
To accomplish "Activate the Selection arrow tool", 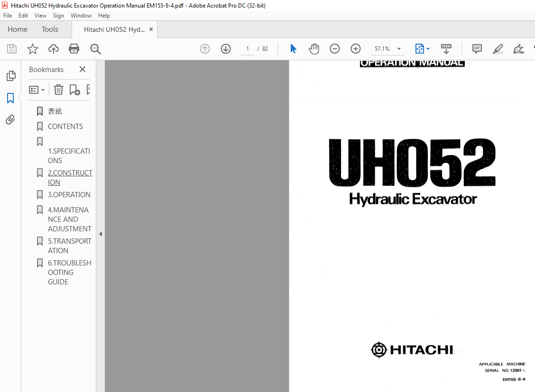I will pyautogui.click(x=293, y=49).
